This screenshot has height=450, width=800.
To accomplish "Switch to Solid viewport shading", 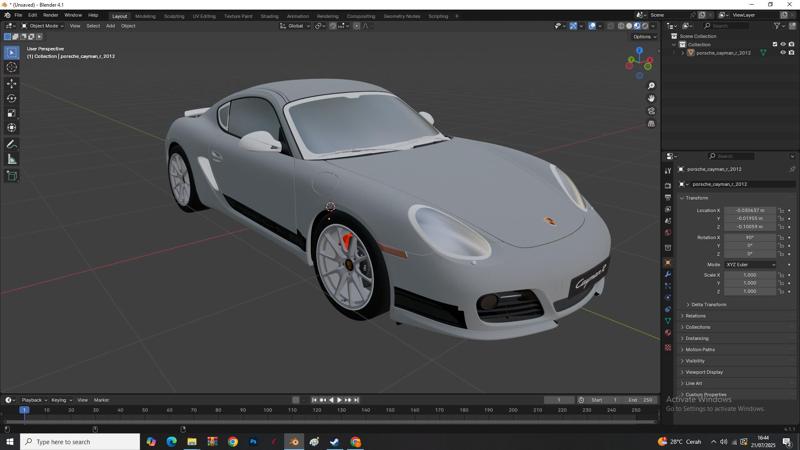I will point(629,26).
